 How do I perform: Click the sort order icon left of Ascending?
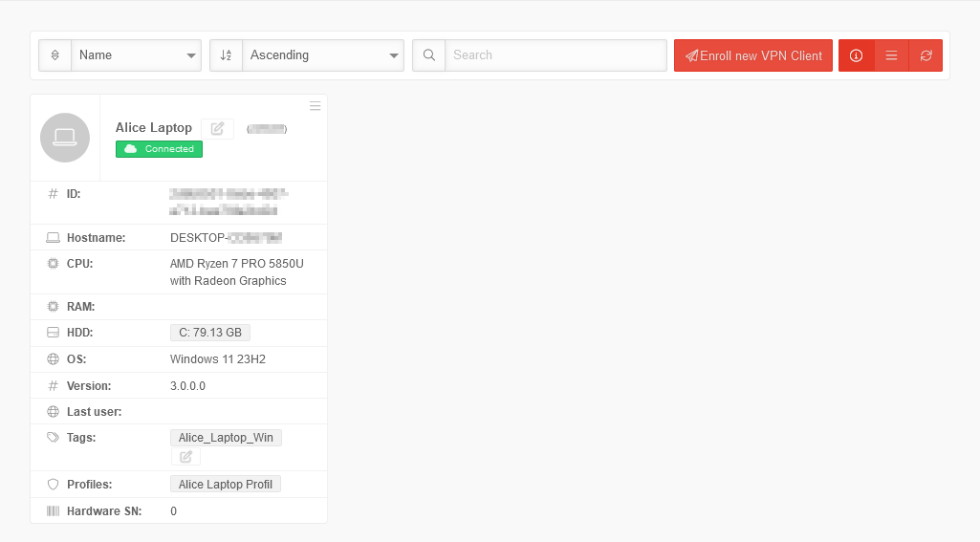point(226,55)
